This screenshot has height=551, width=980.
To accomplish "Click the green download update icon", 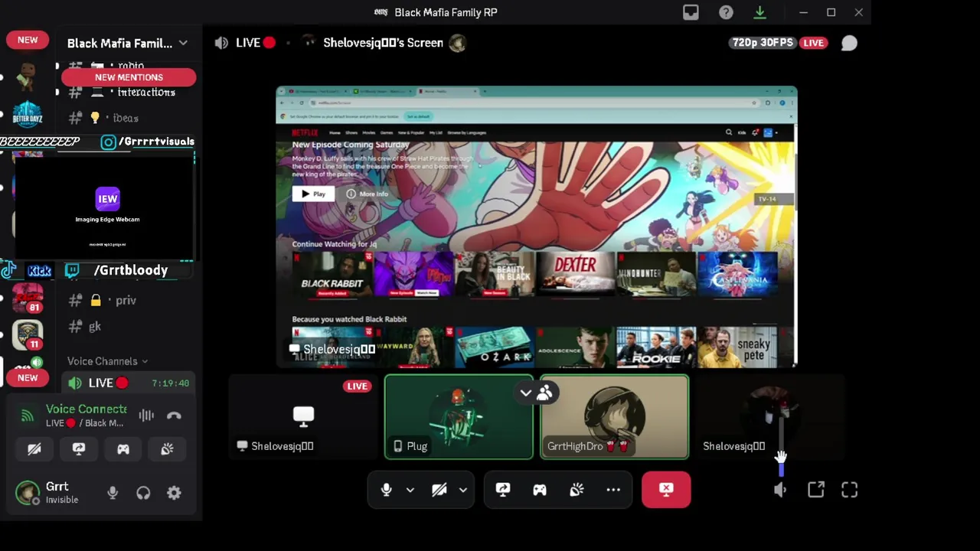I will pyautogui.click(x=759, y=12).
